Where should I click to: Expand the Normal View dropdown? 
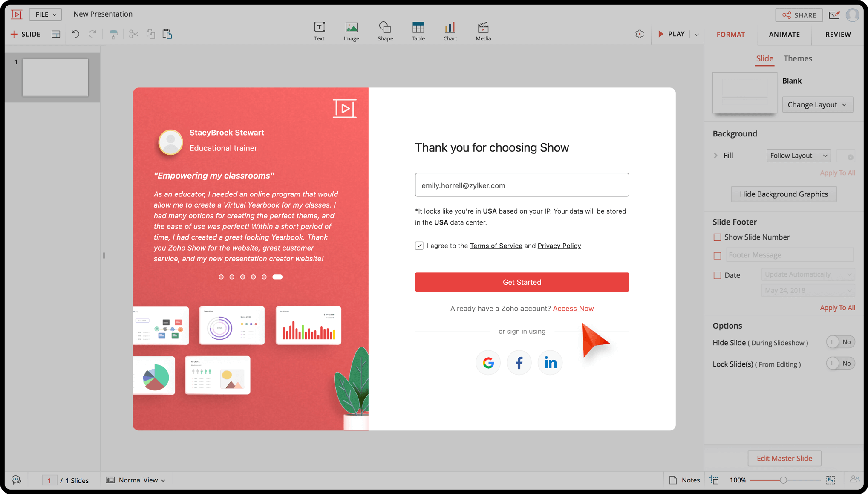pyautogui.click(x=136, y=480)
